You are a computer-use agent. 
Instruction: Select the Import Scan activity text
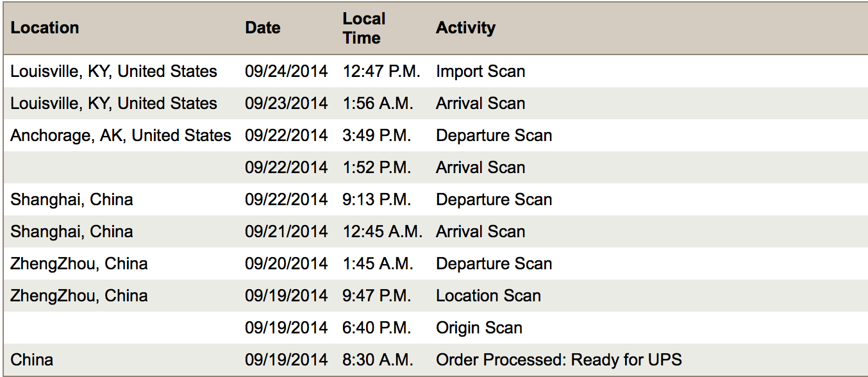(481, 71)
